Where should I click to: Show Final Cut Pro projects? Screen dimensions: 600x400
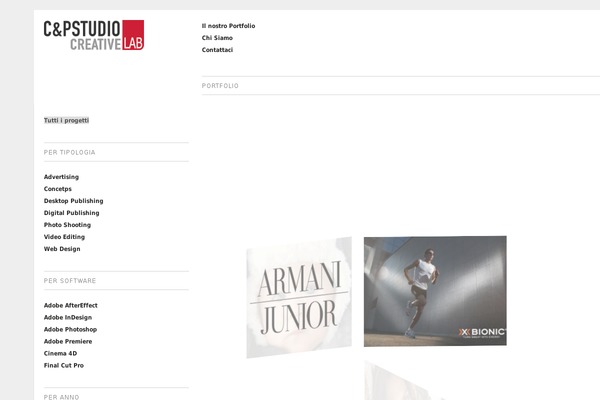pos(64,366)
